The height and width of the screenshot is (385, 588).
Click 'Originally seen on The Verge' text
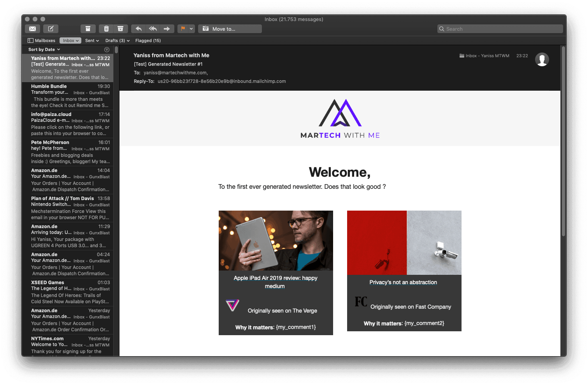click(x=283, y=311)
